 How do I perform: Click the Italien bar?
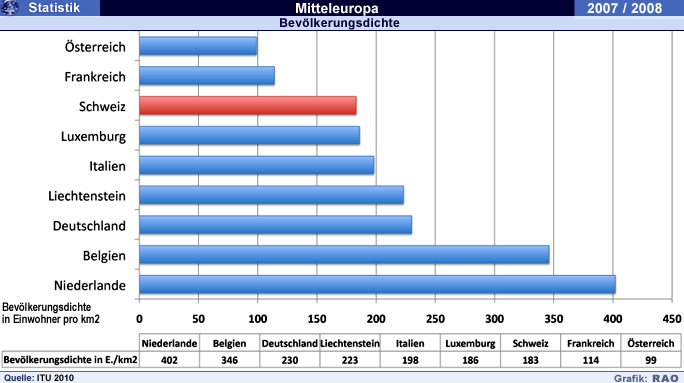(256, 165)
